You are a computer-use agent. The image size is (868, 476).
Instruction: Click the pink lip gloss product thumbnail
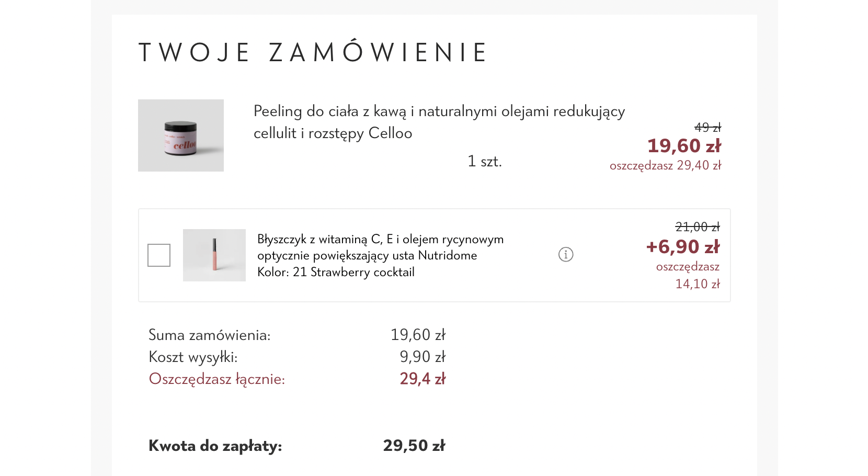(214, 255)
